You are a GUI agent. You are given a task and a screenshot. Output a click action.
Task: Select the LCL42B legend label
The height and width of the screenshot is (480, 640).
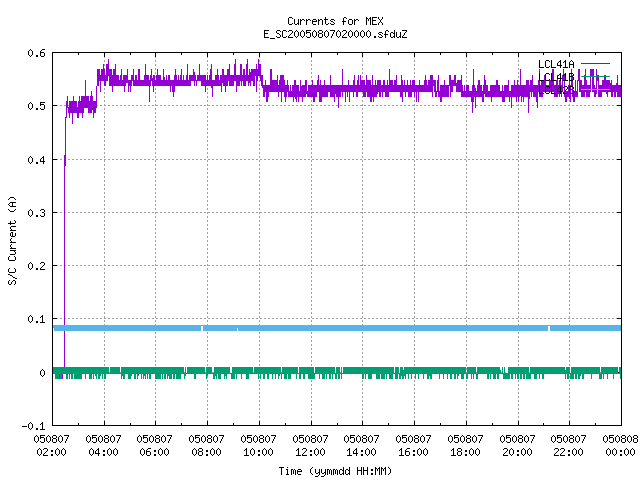[556, 90]
